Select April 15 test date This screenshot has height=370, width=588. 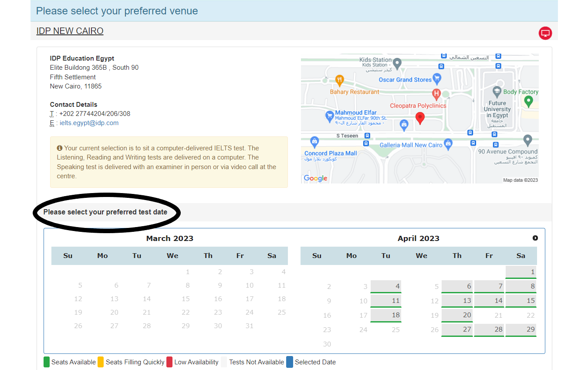click(521, 301)
